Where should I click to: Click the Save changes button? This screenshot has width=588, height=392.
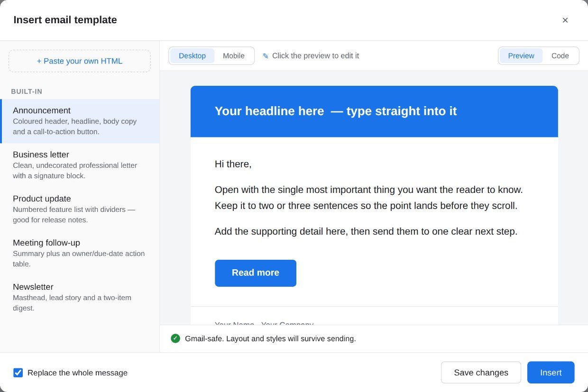click(481, 373)
